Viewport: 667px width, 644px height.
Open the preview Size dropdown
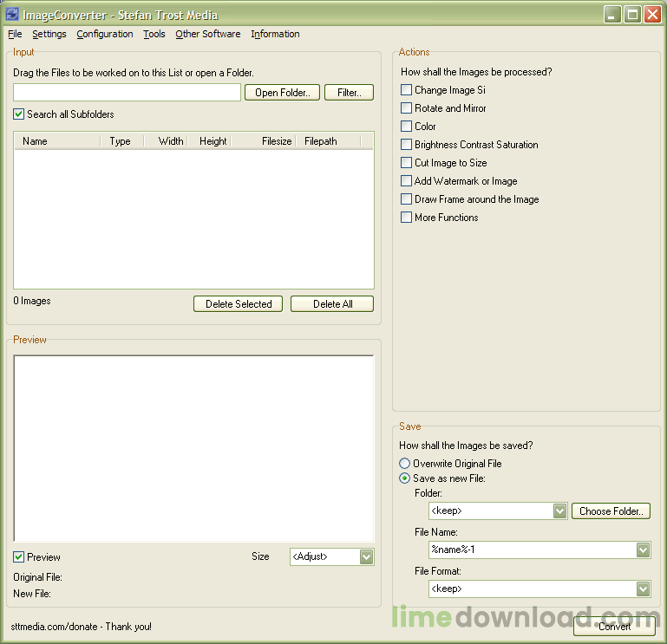366,556
